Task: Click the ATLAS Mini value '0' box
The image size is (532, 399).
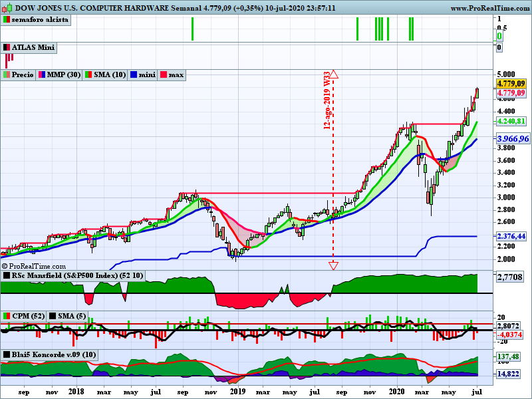Action: (x=499, y=47)
